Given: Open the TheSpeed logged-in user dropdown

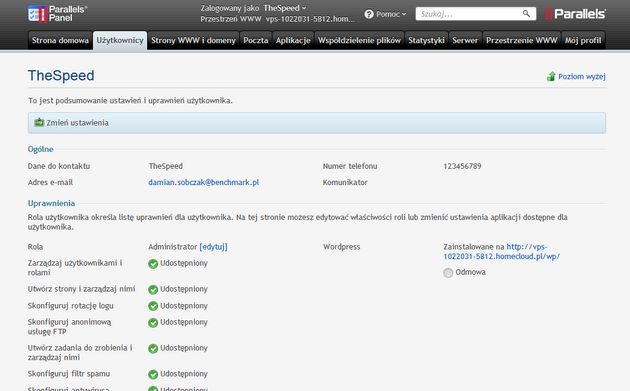Looking at the screenshot, I should [284, 8].
